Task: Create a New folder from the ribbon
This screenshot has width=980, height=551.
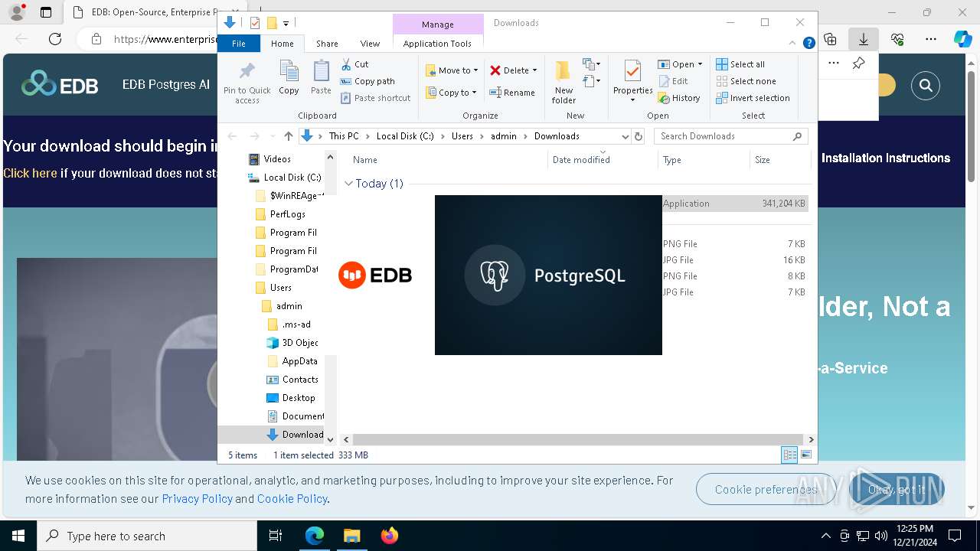Action: 563,82
